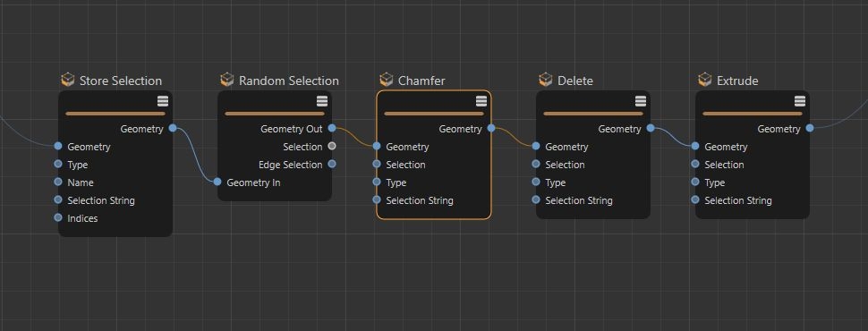This screenshot has width=868, height=331.
Task: Click Delete node Selection String port
Action: click(x=536, y=199)
